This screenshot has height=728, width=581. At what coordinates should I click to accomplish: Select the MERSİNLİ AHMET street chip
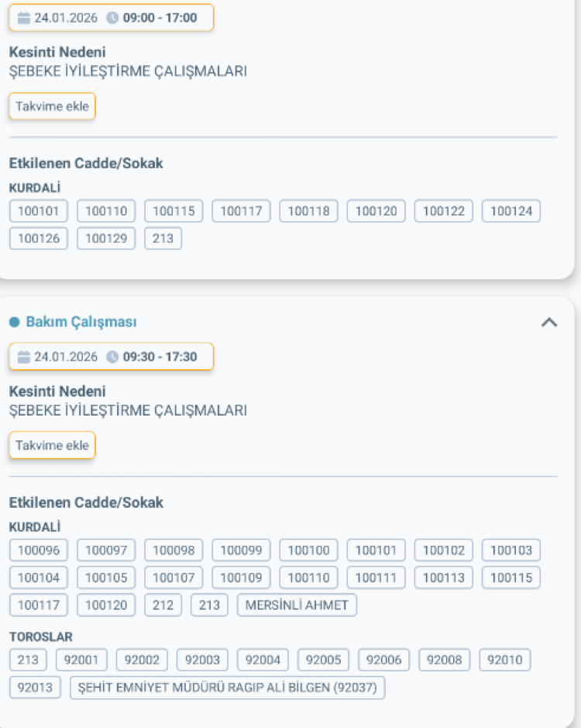click(297, 605)
